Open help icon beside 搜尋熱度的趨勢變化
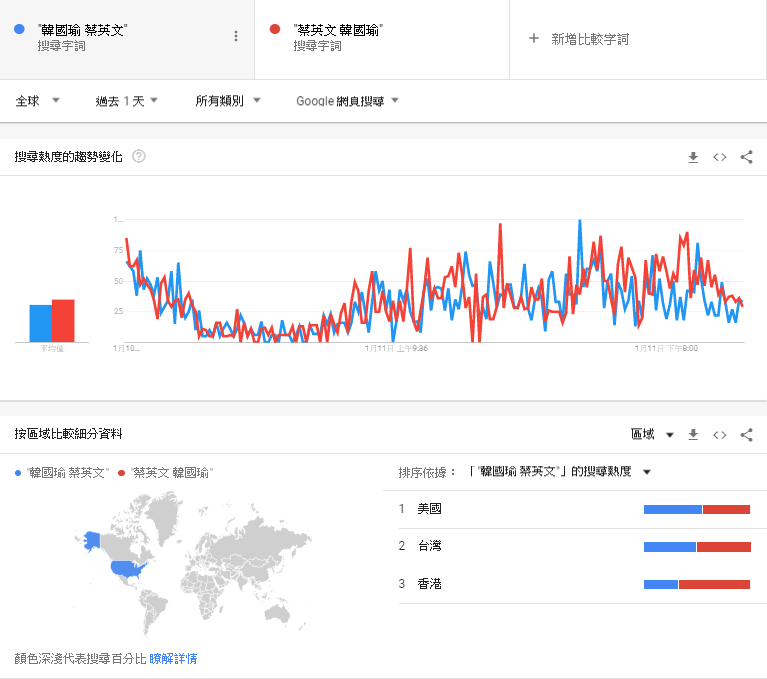767x679 pixels. pyautogui.click(x=139, y=156)
